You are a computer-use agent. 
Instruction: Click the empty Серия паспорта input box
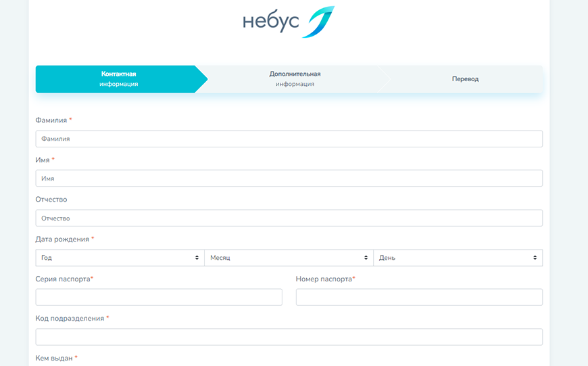(159, 298)
